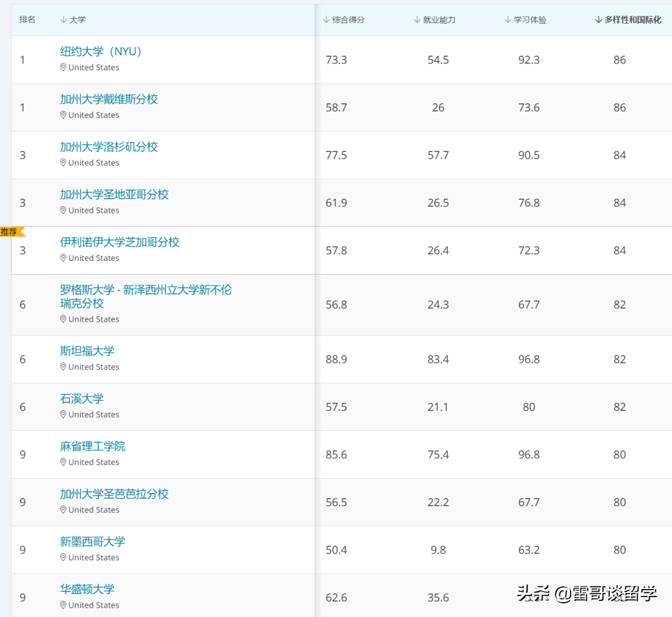This screenshot has width=672, height=617.
Task: Sort by 大学 column header
Action: [x=73, y=20]
